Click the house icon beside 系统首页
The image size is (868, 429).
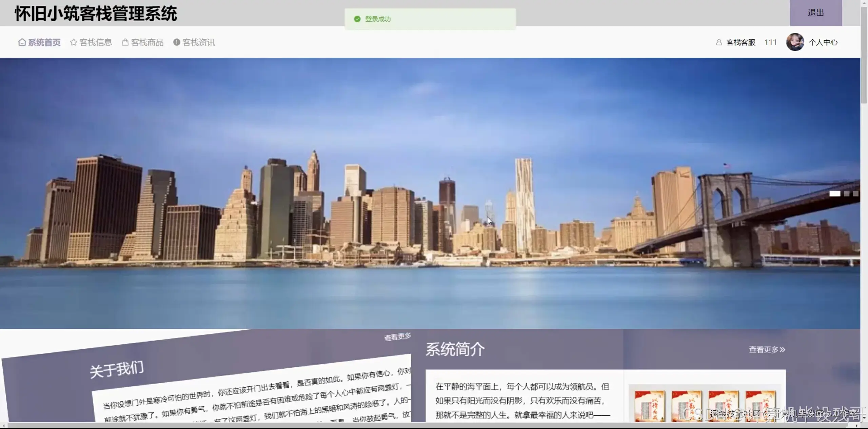[x=22, y=42]
